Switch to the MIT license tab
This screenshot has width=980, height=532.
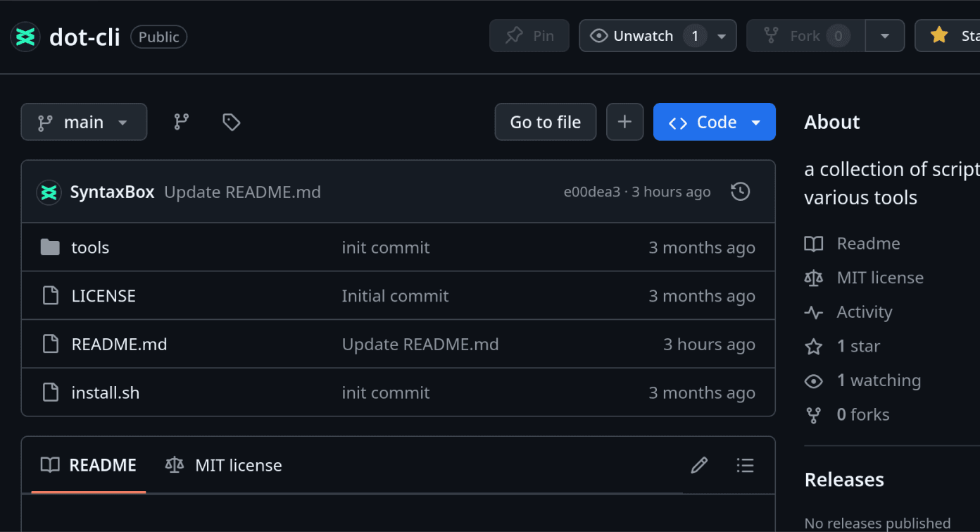click(224, 465)
